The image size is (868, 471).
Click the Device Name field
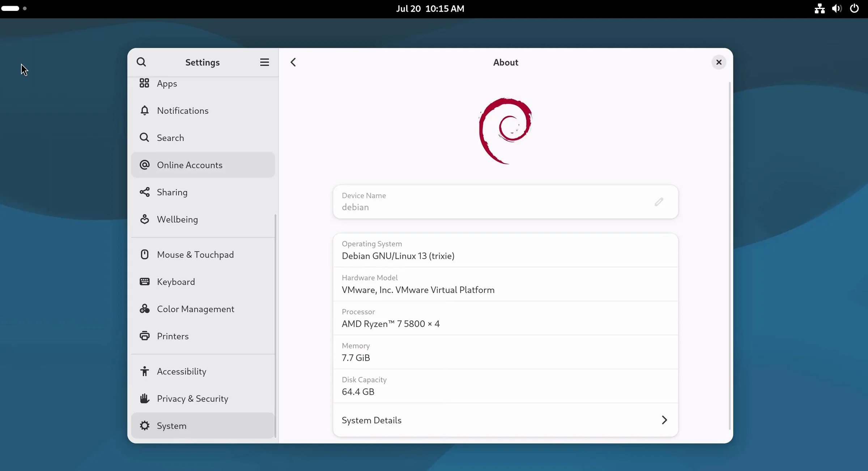click(505, 202)
